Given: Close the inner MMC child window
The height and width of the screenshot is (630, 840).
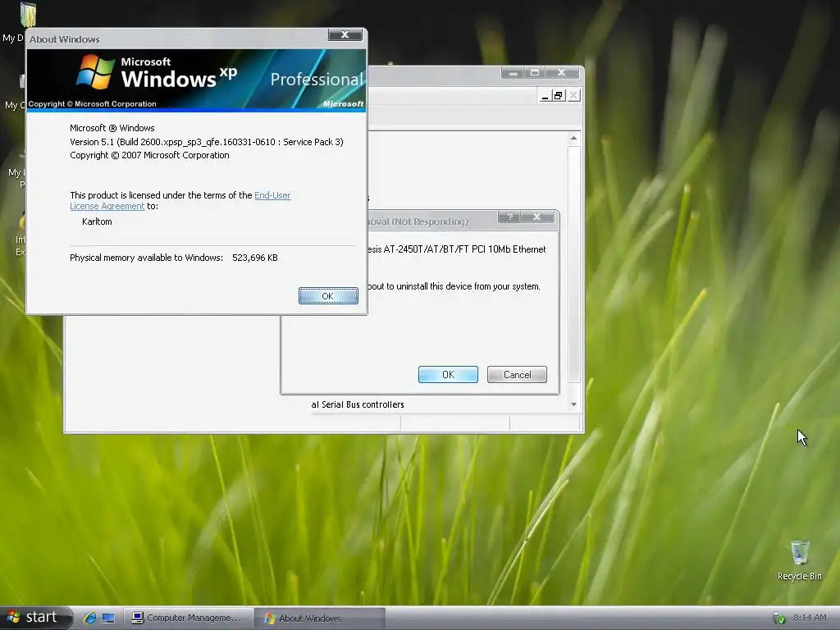Looking at the screenshot, I should [573, 95].
